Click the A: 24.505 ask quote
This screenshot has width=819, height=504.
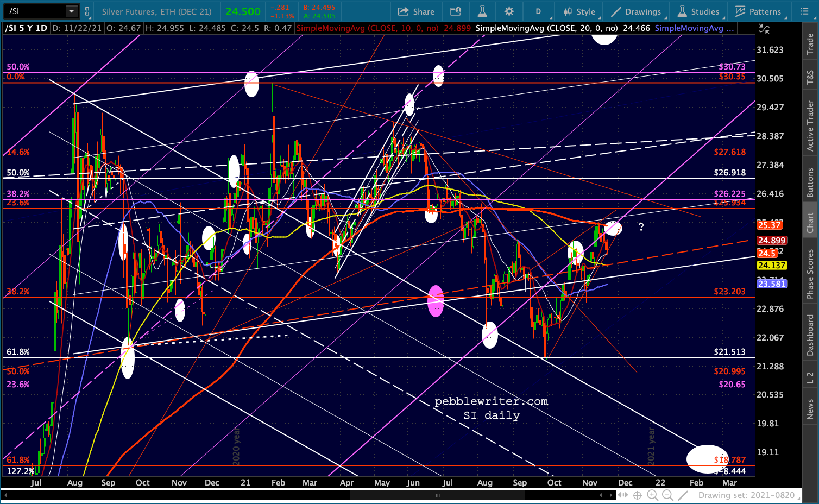coord(319,16)
